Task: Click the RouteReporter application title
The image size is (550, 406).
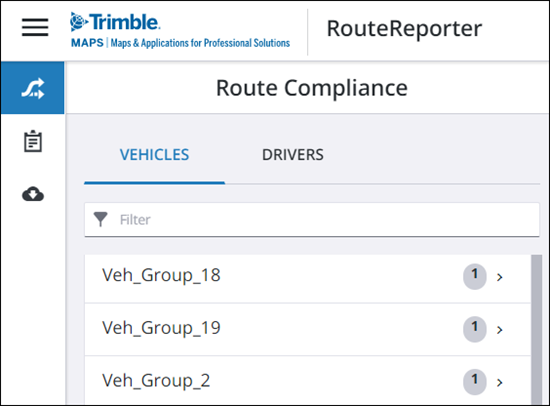Action: pyautogui.click(x=404, y=28)
